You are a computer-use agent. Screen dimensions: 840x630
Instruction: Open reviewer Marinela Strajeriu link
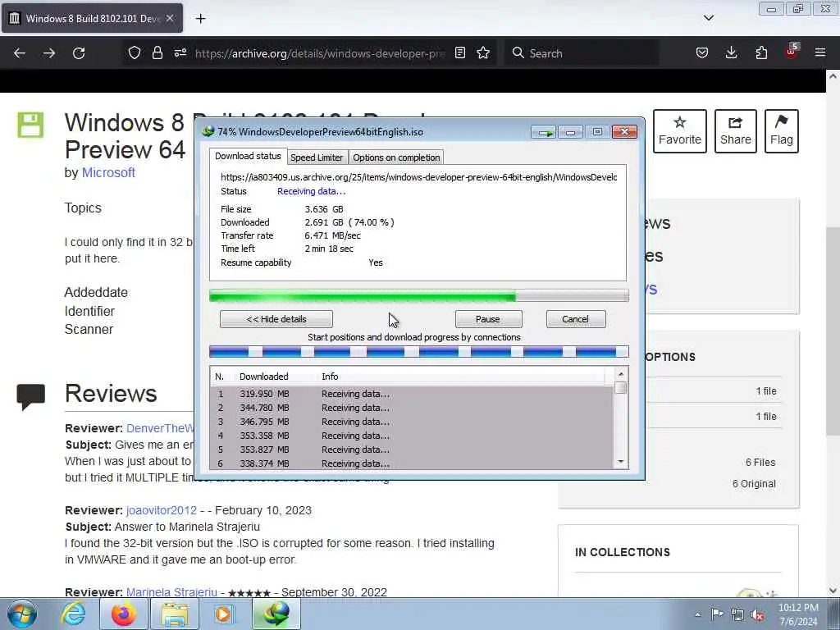point(171,592)
